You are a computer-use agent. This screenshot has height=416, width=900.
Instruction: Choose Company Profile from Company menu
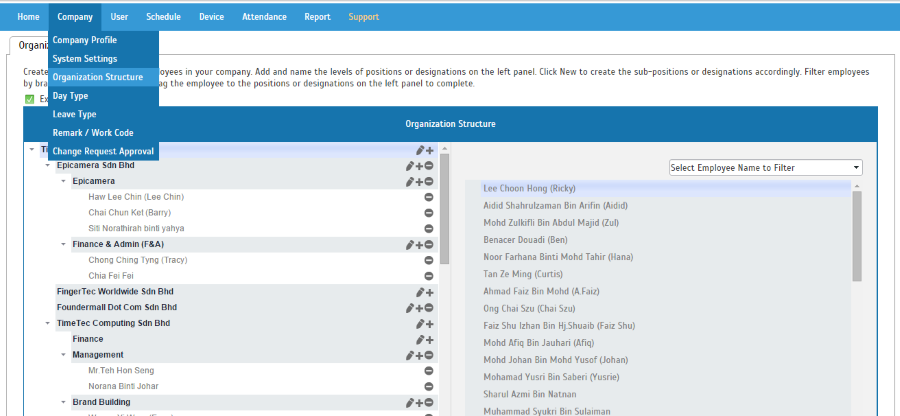(103, 40)
